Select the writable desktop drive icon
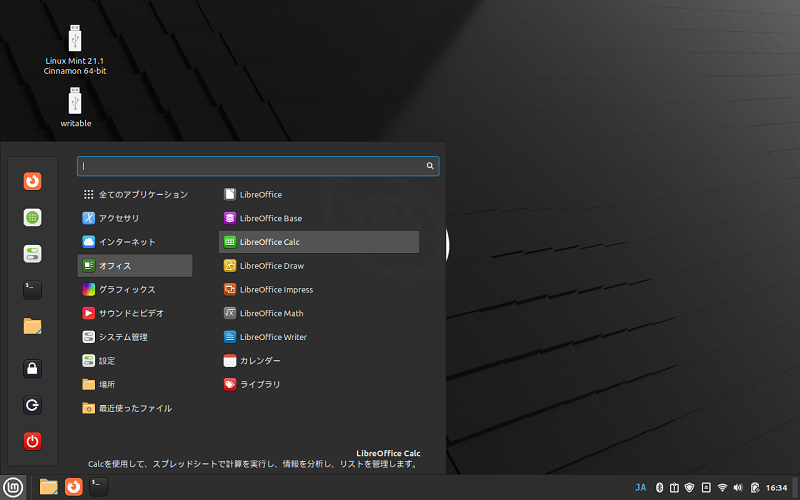This screenshot has height=500, width=800. 76,107
